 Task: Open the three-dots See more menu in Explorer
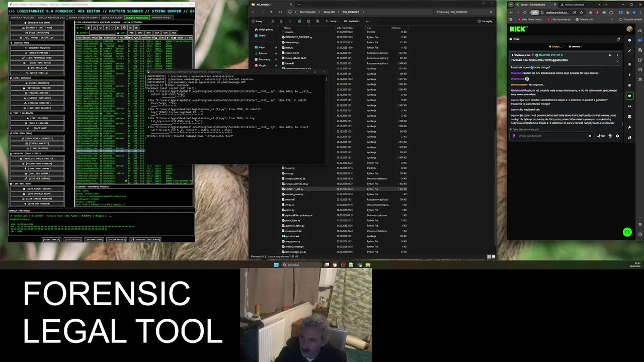(x=368, y=21)
